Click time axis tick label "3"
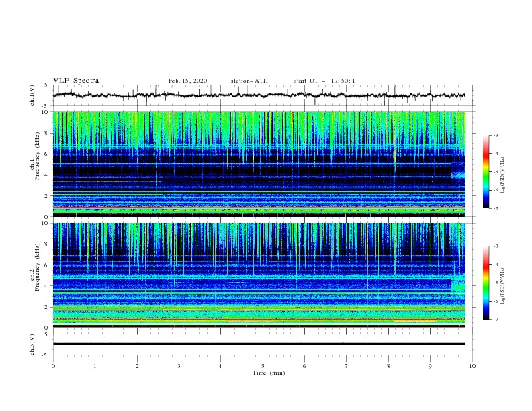Viewport: 532px width, 411px height. (179, 366)
